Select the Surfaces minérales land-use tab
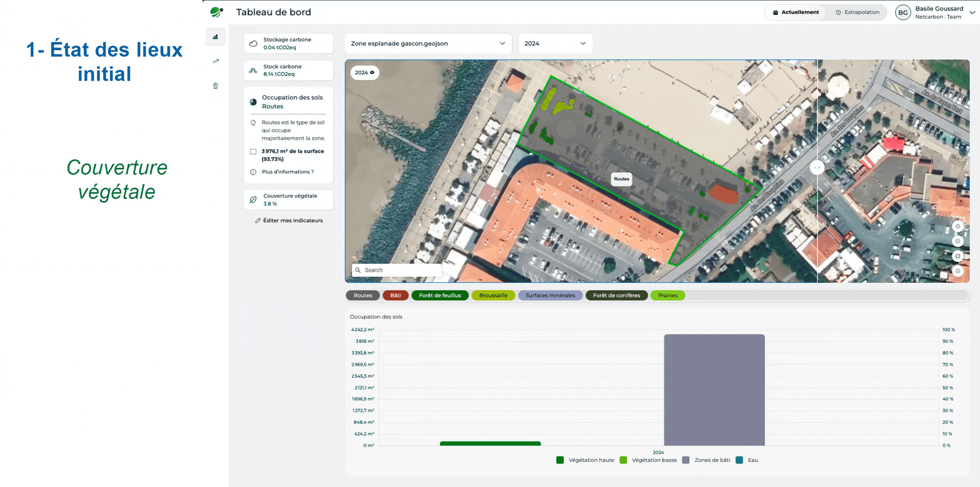 tap(550, 295)
